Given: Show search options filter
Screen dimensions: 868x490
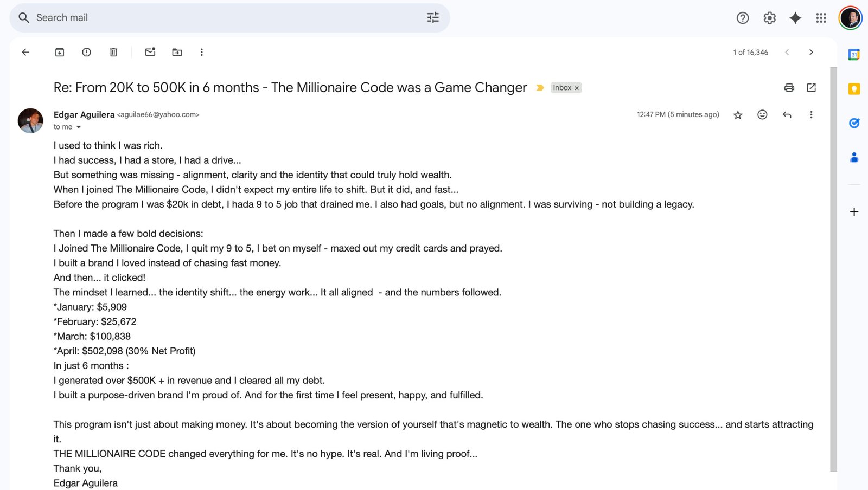Looking at the screenshot, I should [x=433, y=18].
